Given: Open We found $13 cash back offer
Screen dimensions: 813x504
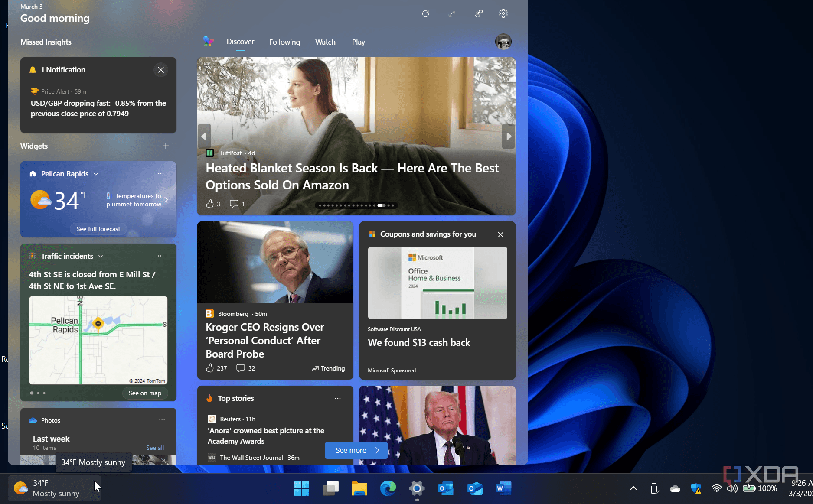Looking at the screenshot, I should click(419, 342).
